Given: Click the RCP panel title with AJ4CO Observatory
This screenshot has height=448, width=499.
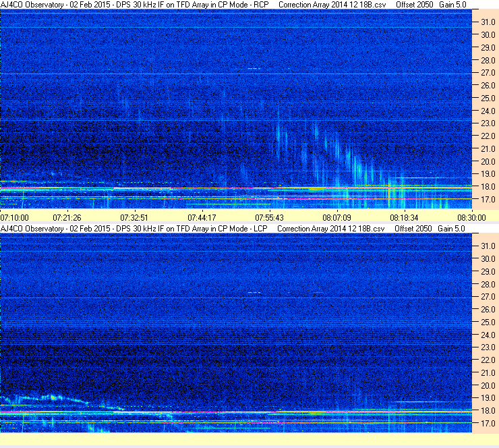Looking at the screenshot, I should click(x=135, y=5).
